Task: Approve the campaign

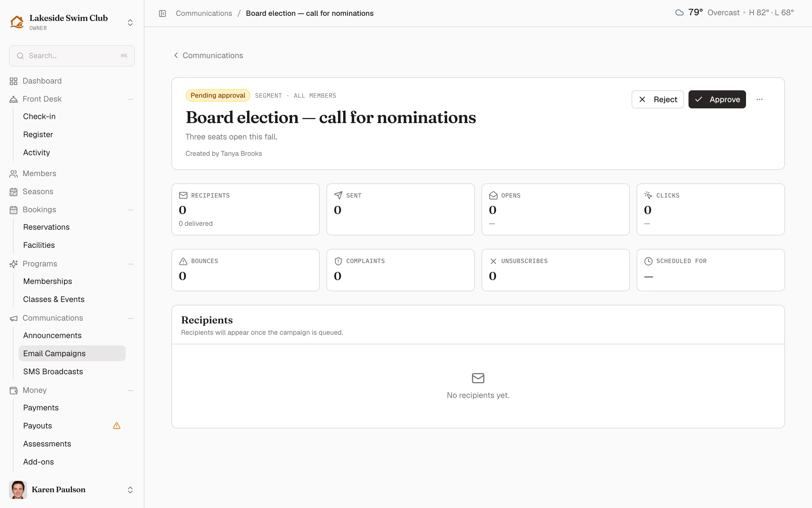Action: (x=717, y=99)
